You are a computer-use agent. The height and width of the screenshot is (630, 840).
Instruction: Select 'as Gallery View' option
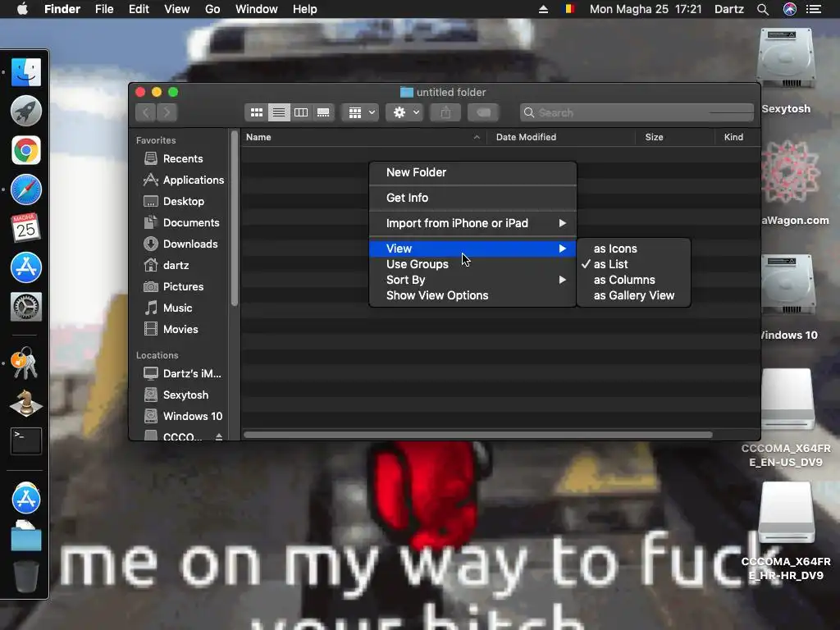coord(634,295)
